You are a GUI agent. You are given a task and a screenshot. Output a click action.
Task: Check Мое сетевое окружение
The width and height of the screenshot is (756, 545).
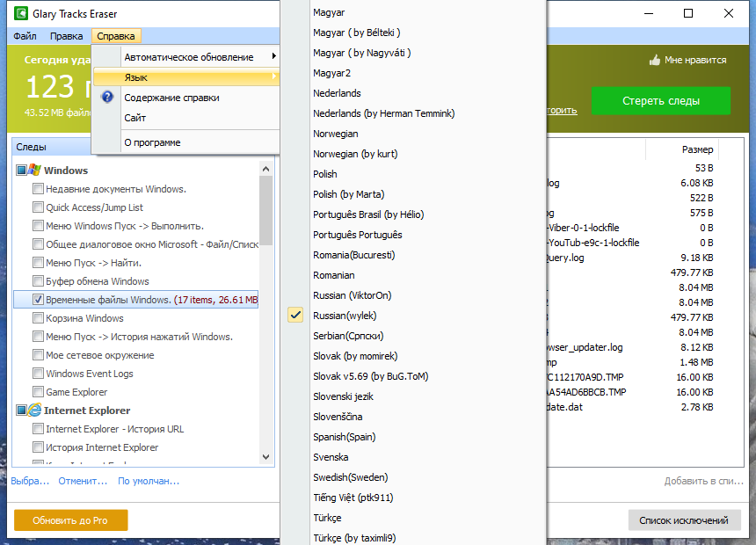pyautogui.click(x=38, y=354)
